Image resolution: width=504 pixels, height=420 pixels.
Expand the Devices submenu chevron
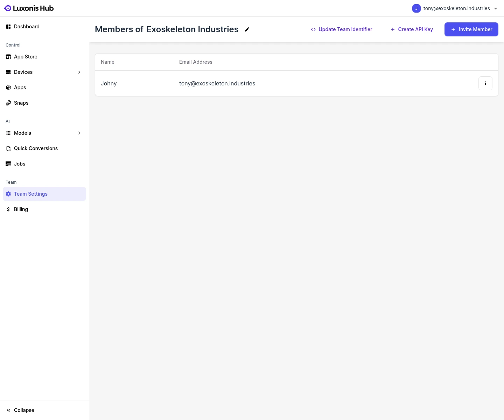coord(79,72)
